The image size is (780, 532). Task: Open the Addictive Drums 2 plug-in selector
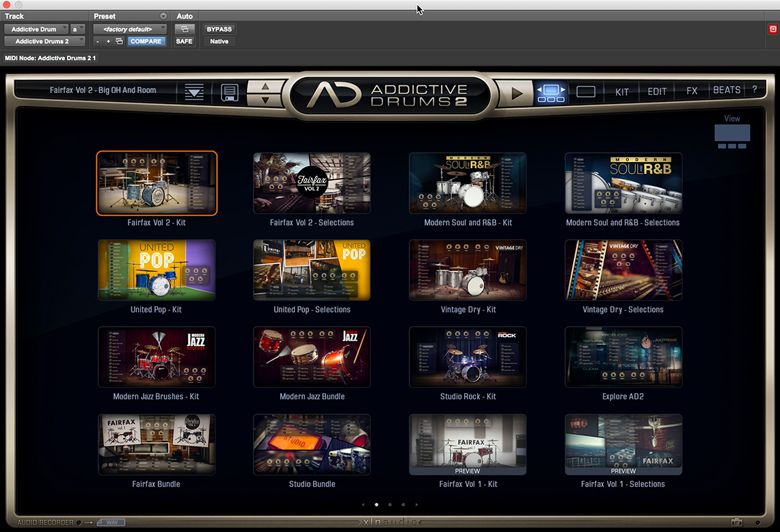pyautogui.click(x=44, y=41)
